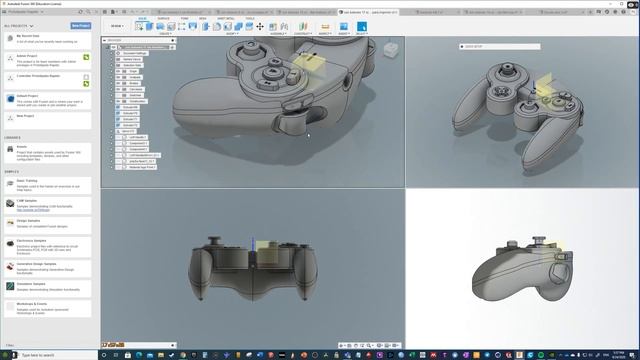Click the Combine icon in Modify

[x=238, y=27]
